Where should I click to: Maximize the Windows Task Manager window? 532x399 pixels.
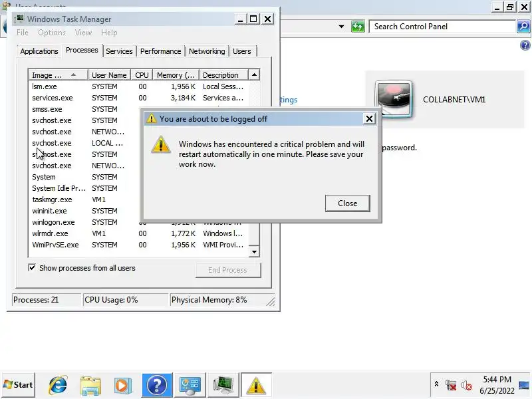point(253,19)
